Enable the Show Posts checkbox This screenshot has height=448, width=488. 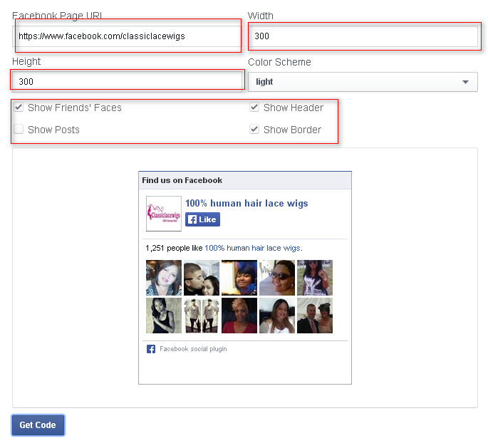pyautogui.click(x=19, y=129)
